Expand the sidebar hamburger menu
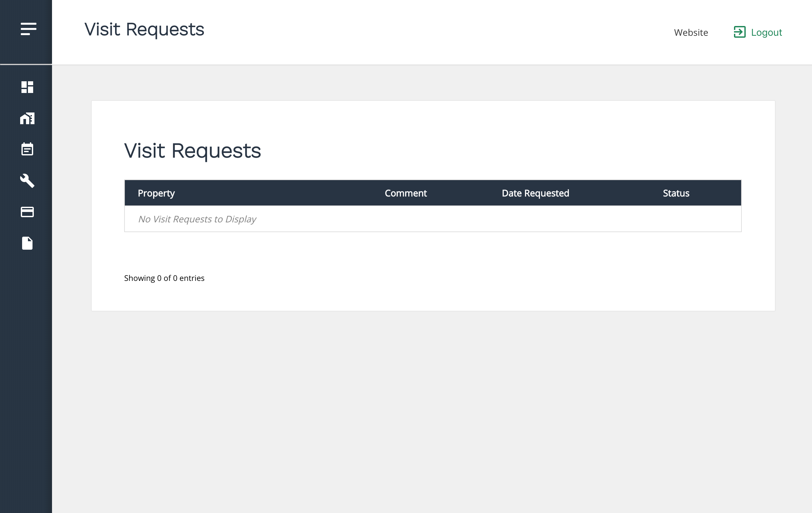The width and height of the screenshot is (812, 513). click(x=28, y=29)
